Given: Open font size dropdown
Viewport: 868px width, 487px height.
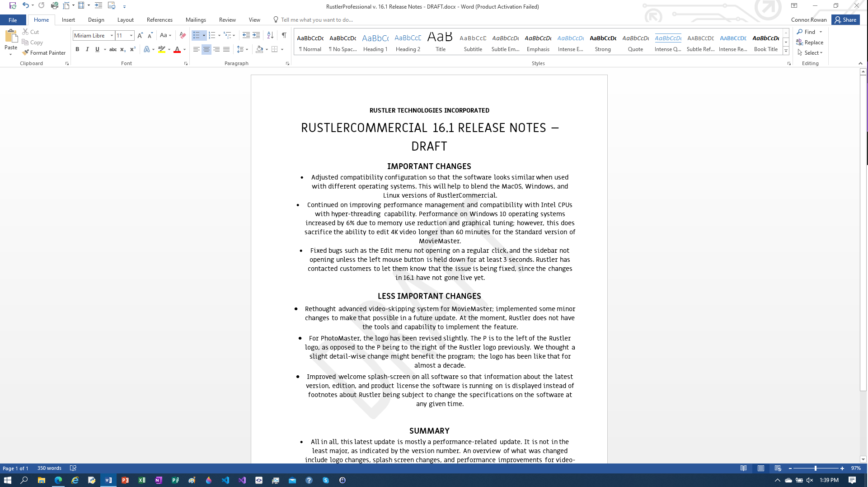Looking at the screenshot, I should [131, 35].
